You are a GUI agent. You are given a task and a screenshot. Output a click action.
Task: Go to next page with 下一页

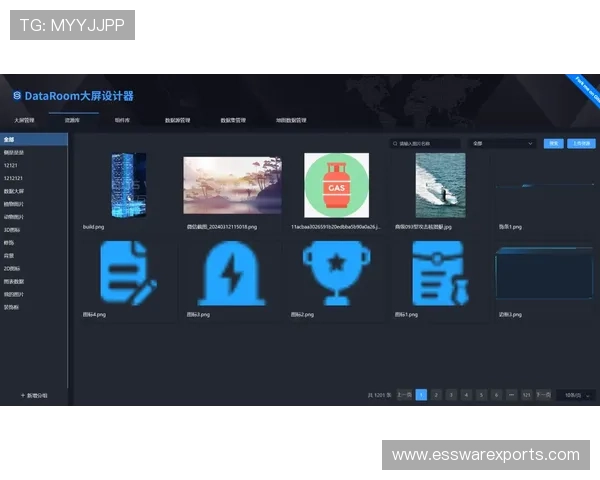[x=543, y=395]
